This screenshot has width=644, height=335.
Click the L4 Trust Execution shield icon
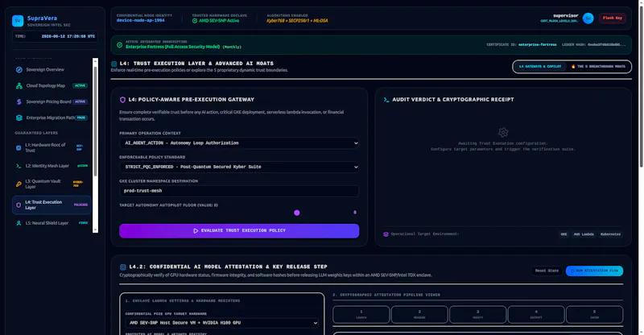coord(19,205)
